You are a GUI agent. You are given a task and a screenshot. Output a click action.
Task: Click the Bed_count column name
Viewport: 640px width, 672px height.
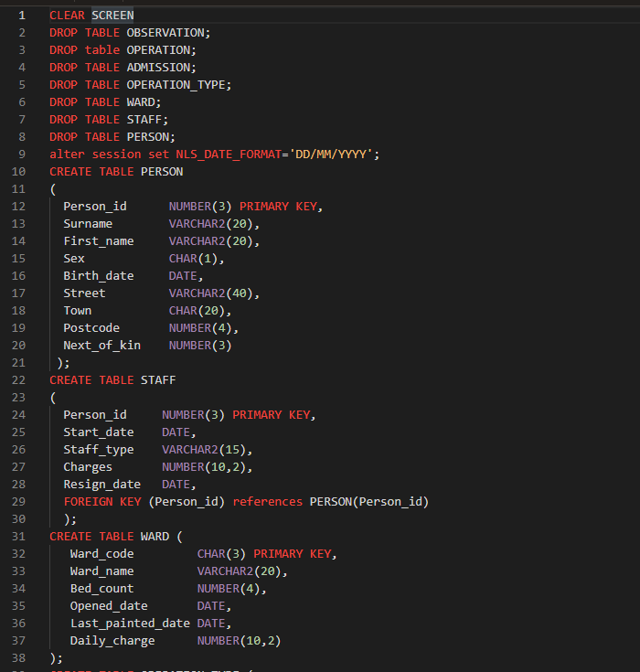click(x=102, y=589)
